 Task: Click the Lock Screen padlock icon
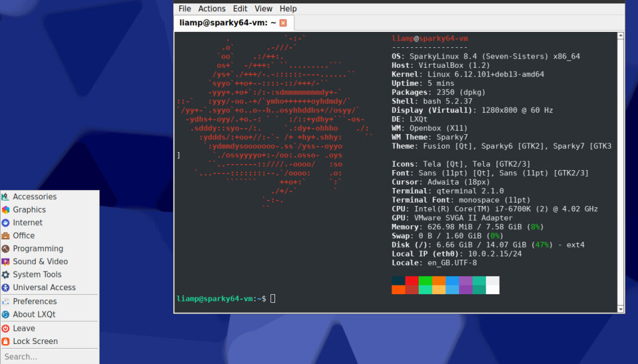tap(5, 341)
